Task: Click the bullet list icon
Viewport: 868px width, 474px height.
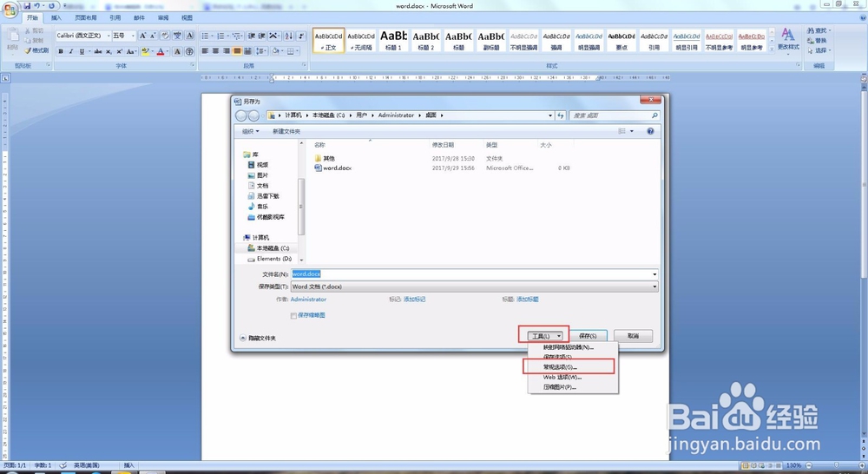Action: (x=206, y=36)
